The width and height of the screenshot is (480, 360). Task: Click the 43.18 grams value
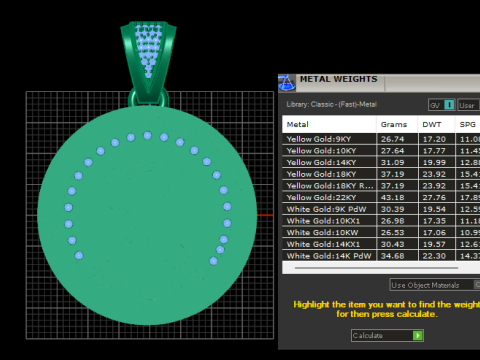pos(392,197)
